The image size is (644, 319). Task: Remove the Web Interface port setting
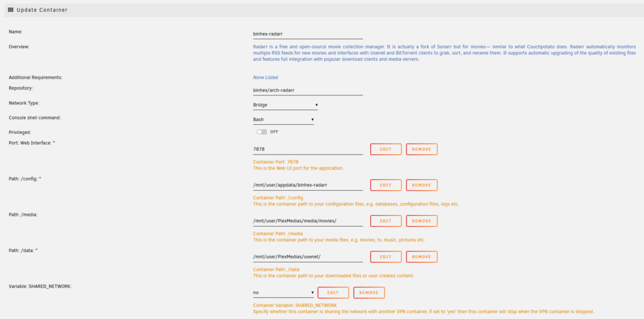pos(422,150)
